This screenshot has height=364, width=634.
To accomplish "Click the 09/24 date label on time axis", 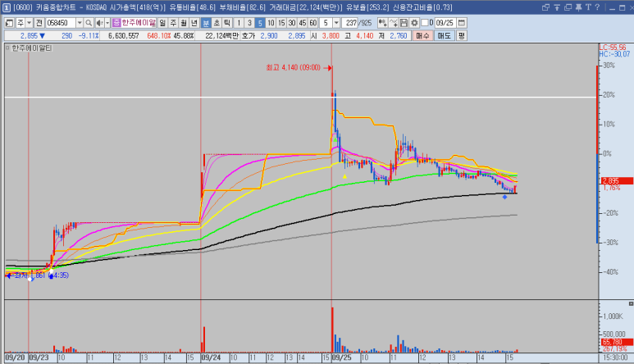I will (211, 358).
